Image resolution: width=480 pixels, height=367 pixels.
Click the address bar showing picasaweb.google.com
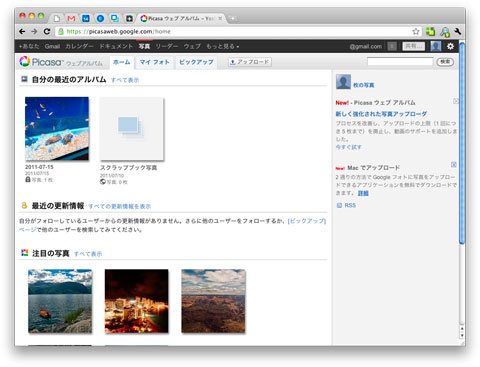point(233,32)
